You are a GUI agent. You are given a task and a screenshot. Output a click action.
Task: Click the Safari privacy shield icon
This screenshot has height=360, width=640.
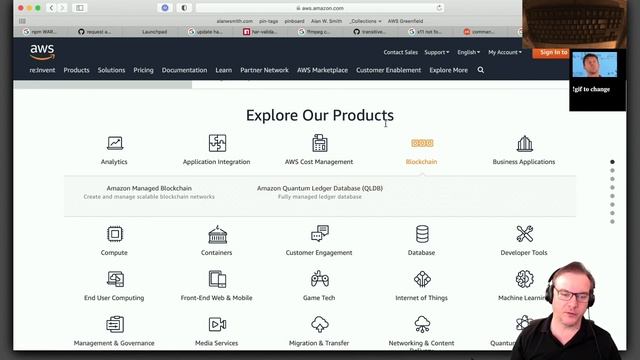[184, 8]
